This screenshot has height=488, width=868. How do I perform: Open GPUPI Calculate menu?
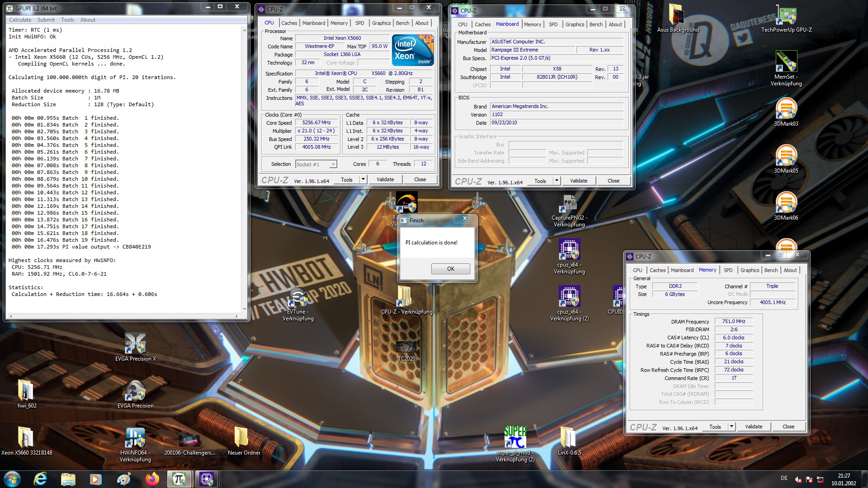click(x=20, y=20)
